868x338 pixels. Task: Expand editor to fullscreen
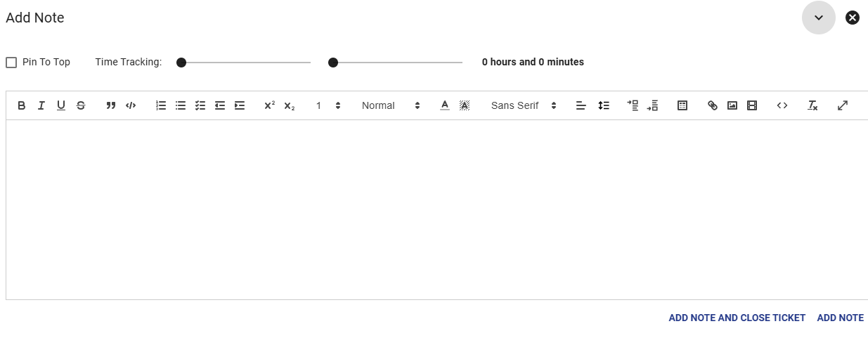843,105
